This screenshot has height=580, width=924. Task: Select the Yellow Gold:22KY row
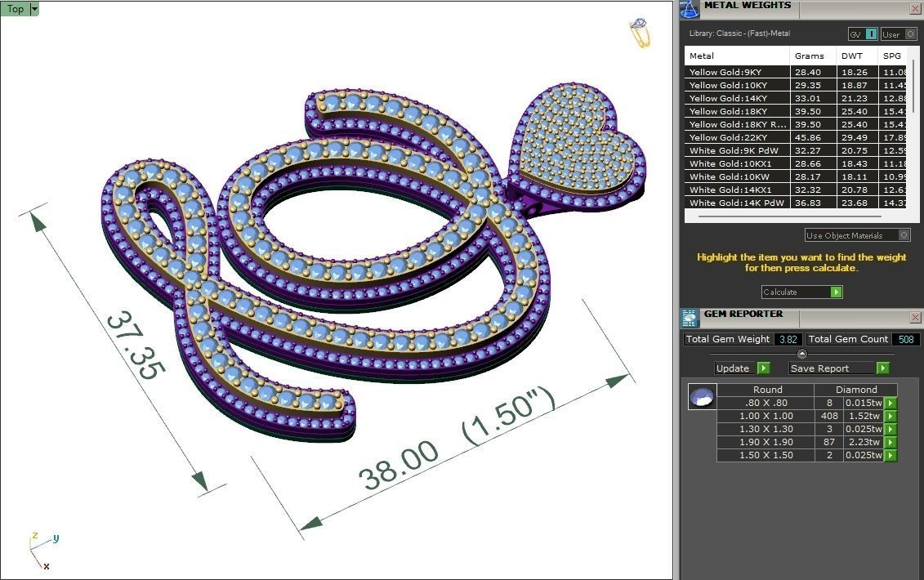796,136
